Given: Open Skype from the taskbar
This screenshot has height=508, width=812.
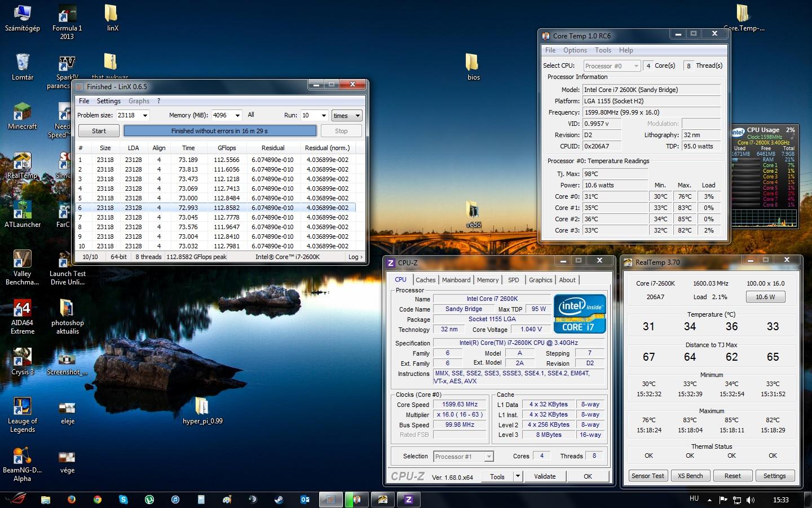Looking at the screenshot, I should click(x=123, y=499).
